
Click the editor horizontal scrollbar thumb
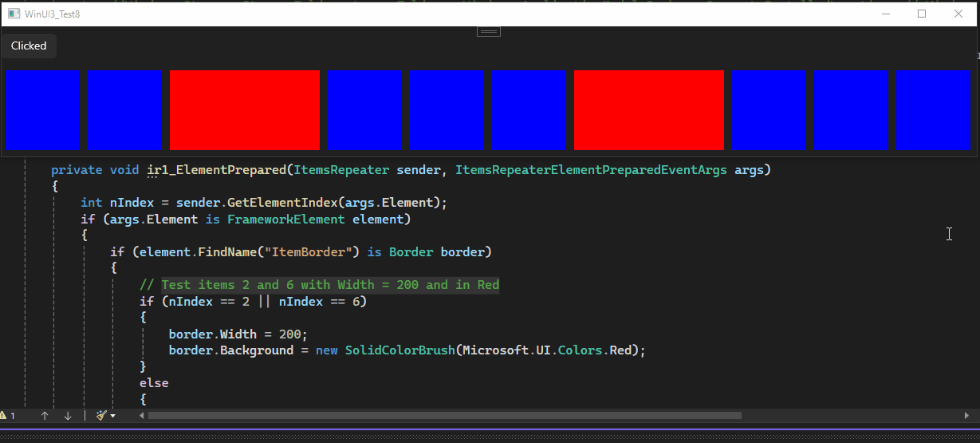445,416
